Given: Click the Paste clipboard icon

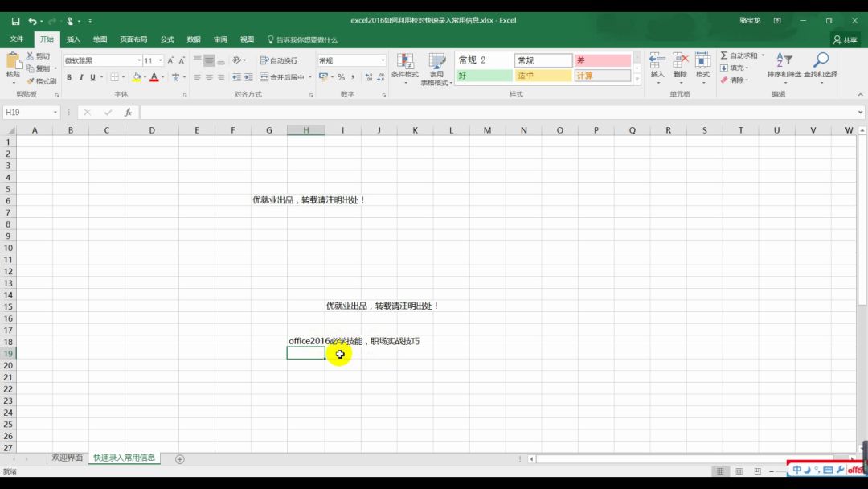Looking at the screenshot, I should coord(13,60).
